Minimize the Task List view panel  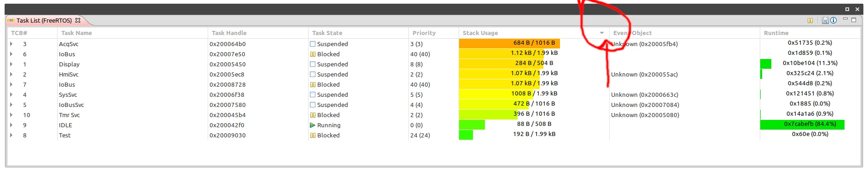coord(845,19)
